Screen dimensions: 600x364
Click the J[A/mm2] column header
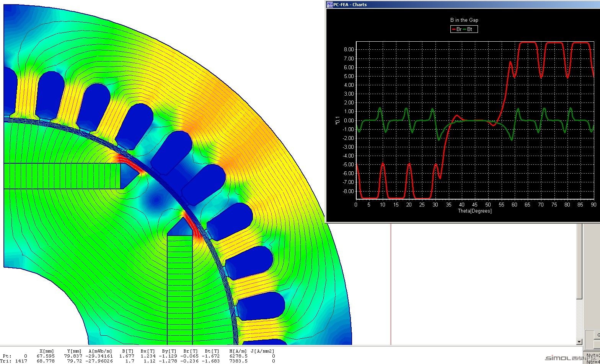262,351
